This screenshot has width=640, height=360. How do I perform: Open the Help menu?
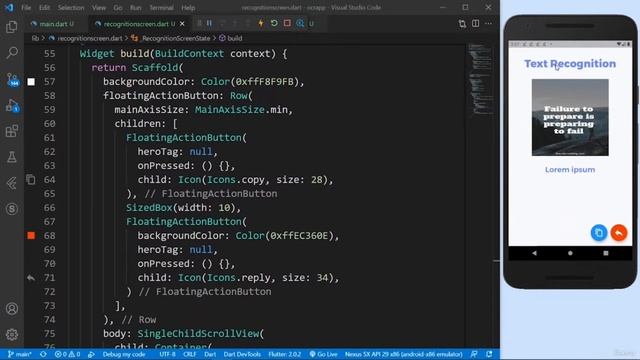tap(188, 7)
